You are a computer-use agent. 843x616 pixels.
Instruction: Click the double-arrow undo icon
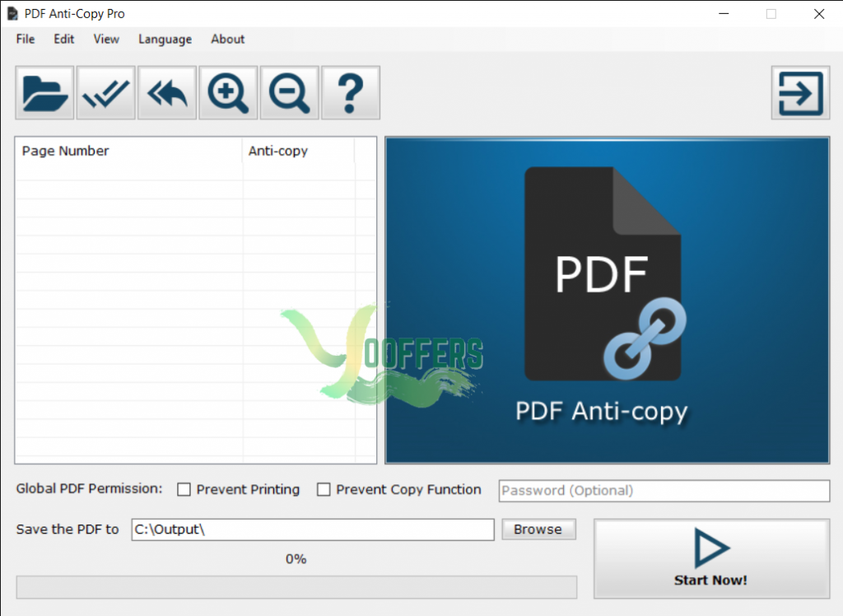pos(167,92)
